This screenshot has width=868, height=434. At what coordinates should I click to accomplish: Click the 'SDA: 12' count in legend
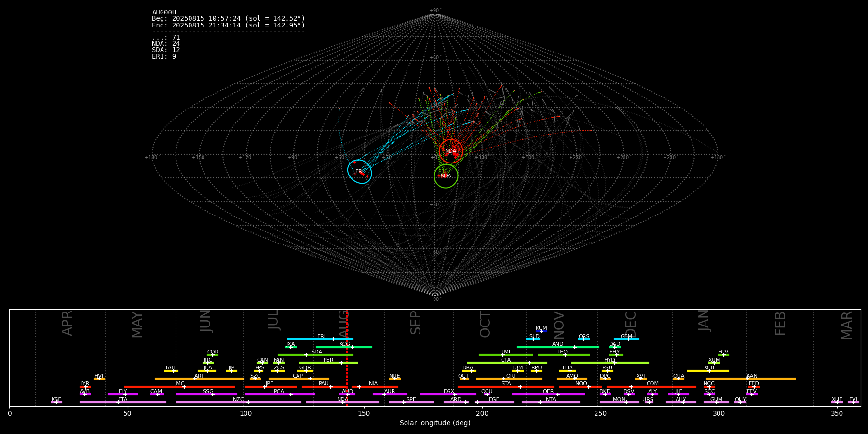(166, 50)
